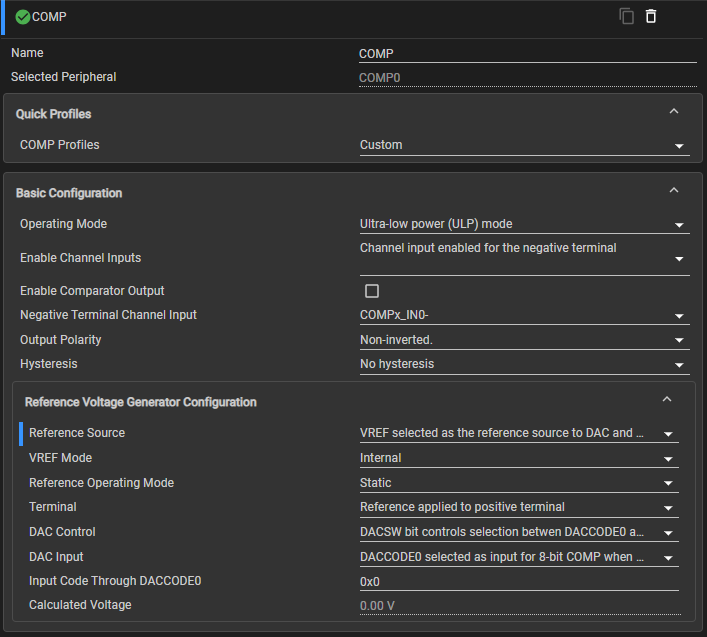The image size is (707, 637).
Task: Click the Basic Configuration heading
Action: 69,193
